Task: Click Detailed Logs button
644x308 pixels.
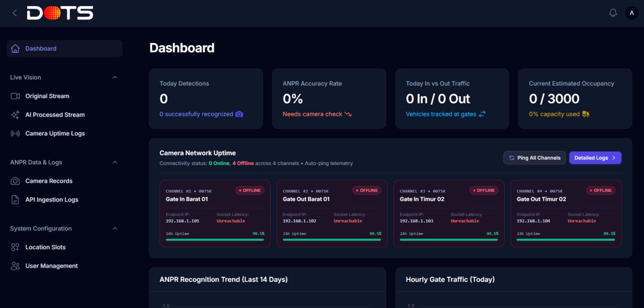Action: [595, 158]
